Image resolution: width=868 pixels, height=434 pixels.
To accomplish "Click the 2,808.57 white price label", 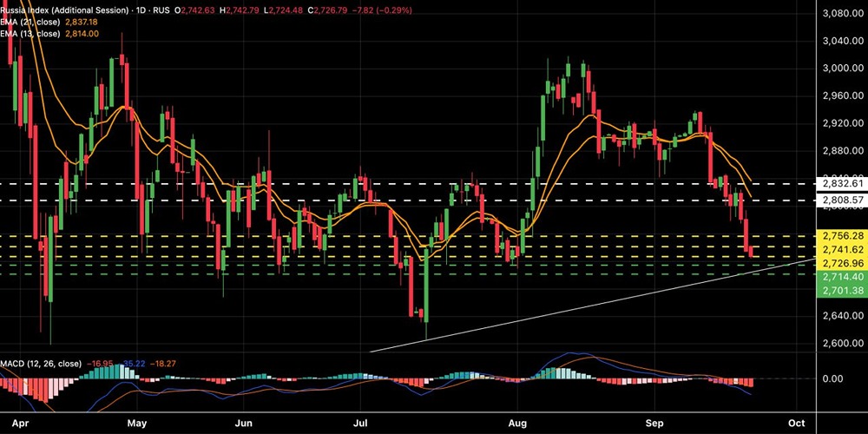I will pyautogui.click(x=840, y=200).
